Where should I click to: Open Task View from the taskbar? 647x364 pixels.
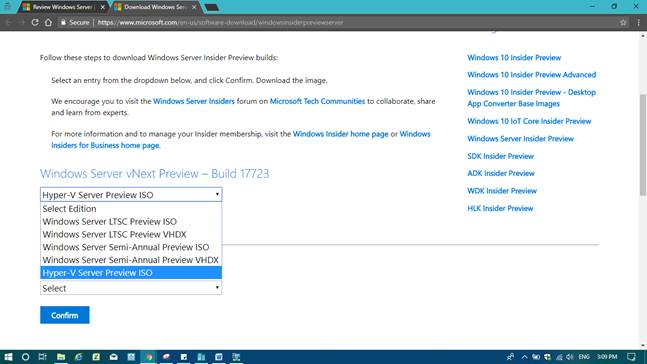[43, 357]
